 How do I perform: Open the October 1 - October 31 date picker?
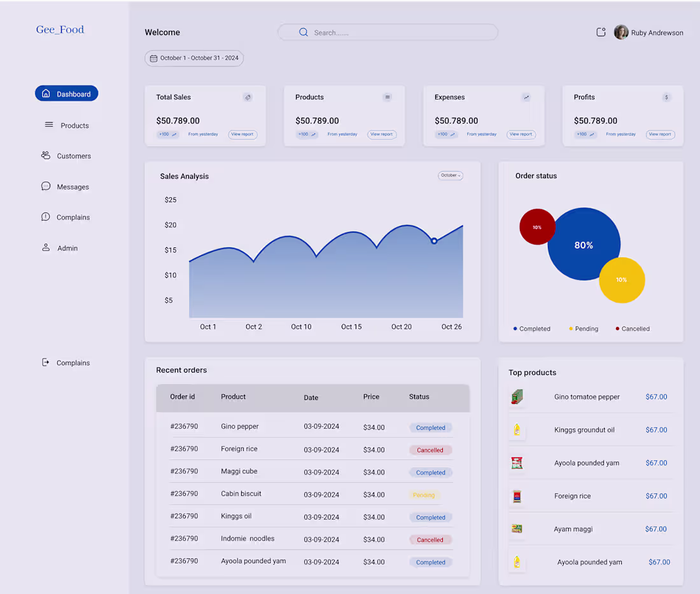[x=194, y=58]
